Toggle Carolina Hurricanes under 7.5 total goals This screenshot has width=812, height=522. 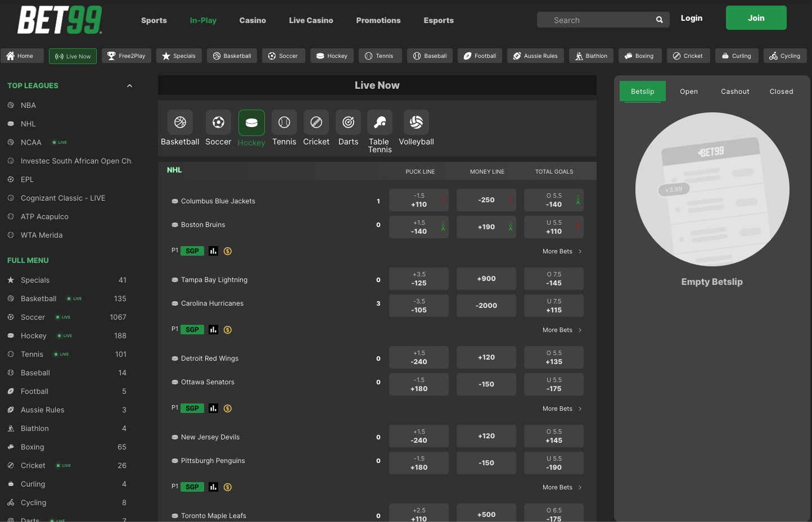[553, 306]
